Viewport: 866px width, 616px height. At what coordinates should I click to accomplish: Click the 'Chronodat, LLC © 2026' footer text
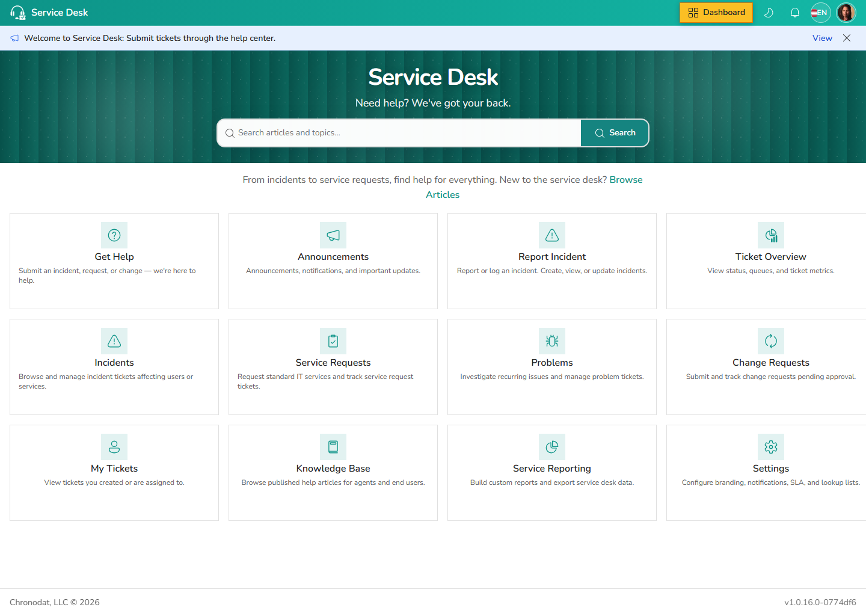coord(55,602)
